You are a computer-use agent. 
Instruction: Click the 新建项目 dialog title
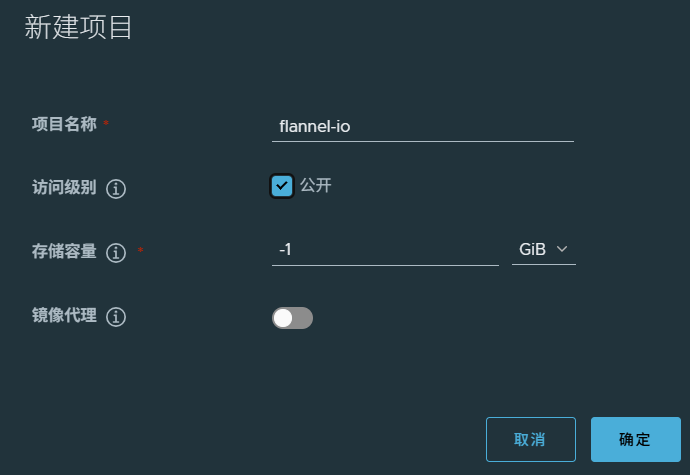click(78, 27)
